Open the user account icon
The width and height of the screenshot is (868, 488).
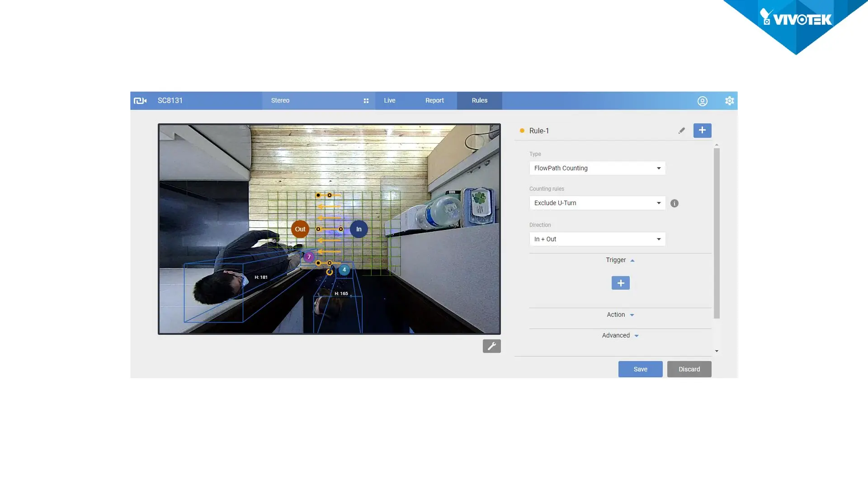pos(702,101)
